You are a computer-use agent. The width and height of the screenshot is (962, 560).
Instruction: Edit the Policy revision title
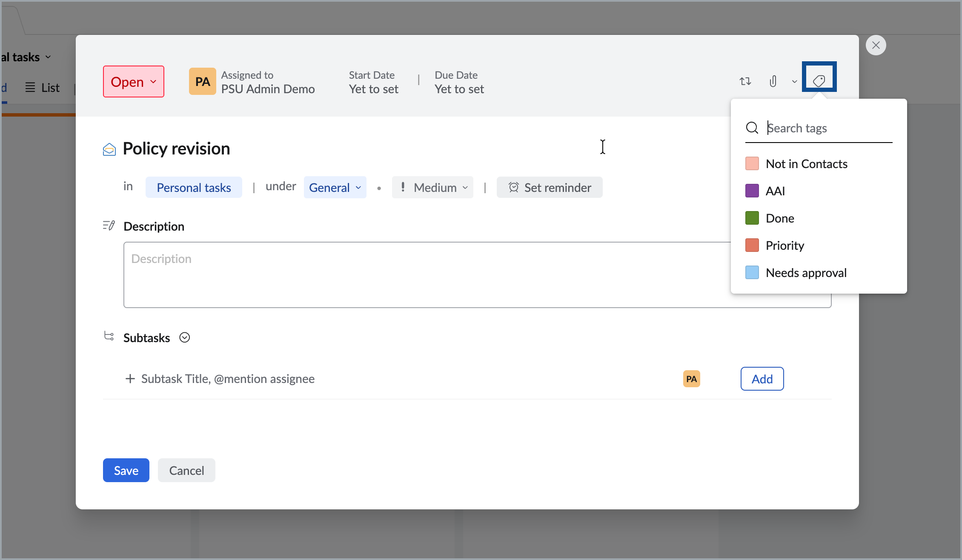tap(176, 149)
